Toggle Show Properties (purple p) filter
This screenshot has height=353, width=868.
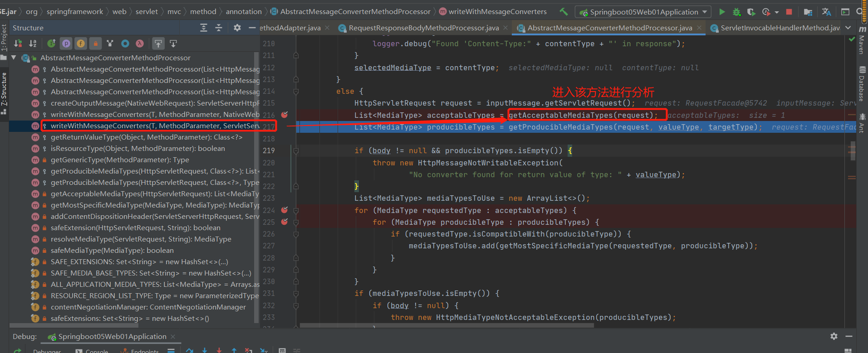pos(66,44)
